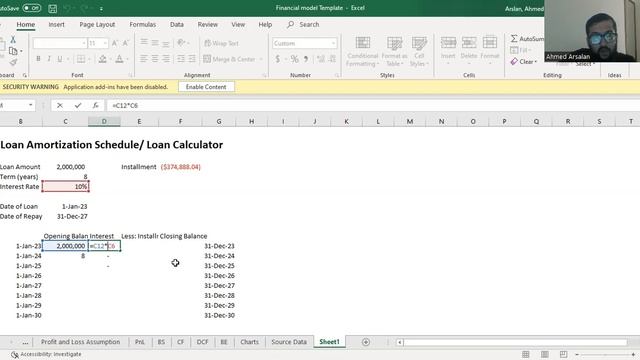Open Conditional Formatting menu
The height and width of the screenshot is (360, 640).
point(362,51)
